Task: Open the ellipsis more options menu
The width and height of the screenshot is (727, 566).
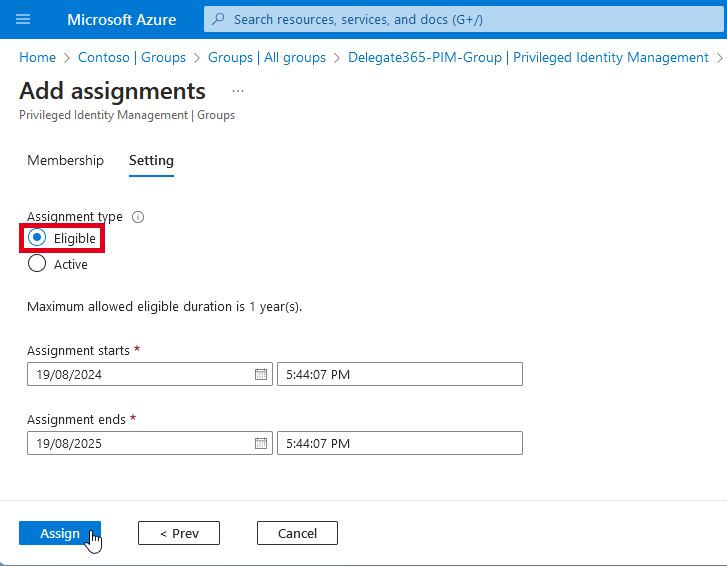Action: [238, 91]
